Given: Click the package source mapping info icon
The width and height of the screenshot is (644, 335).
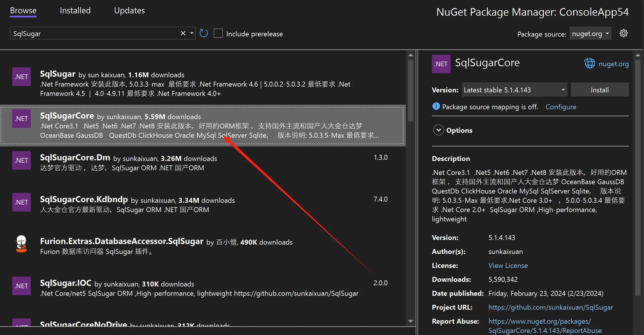Looking at the screenshot, I should tap(436, 106).
